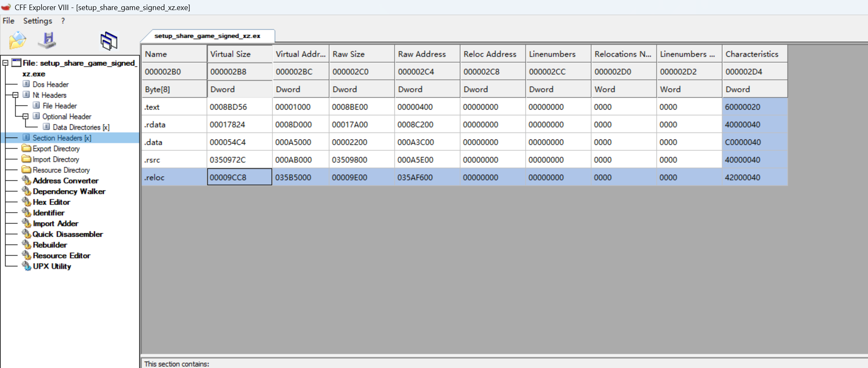Collapse the Optional Header tree node
Image resolution: width=868 pixels, height=368 pixels.
(x=26, y=117)
